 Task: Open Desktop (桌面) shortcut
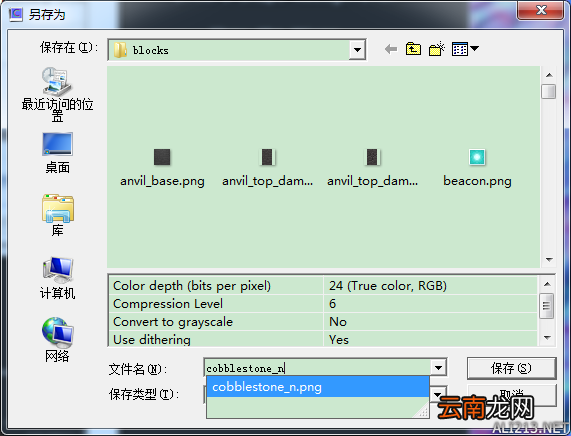(x=57, y=153)
